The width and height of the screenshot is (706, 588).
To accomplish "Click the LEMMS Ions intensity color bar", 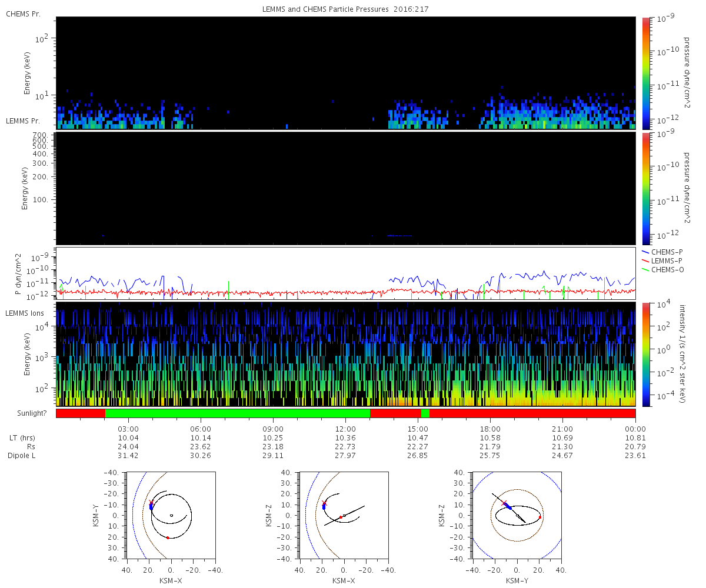I will click(646, 355).
